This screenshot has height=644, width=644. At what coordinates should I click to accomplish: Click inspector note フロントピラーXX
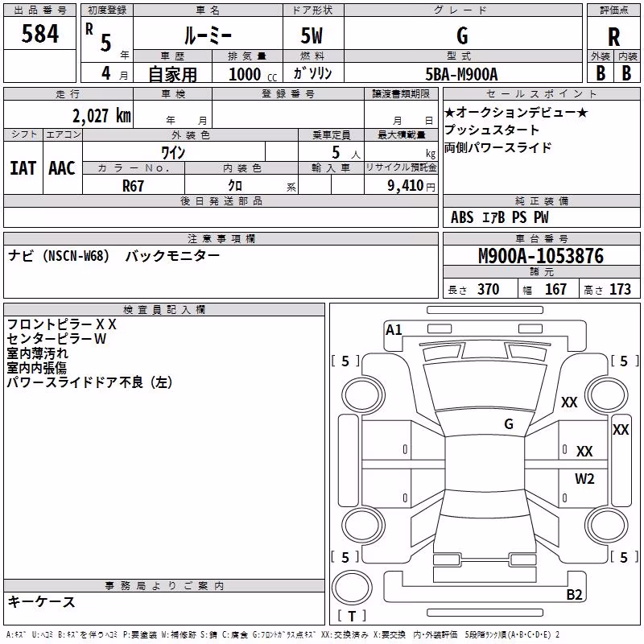(x=62, y=324)
